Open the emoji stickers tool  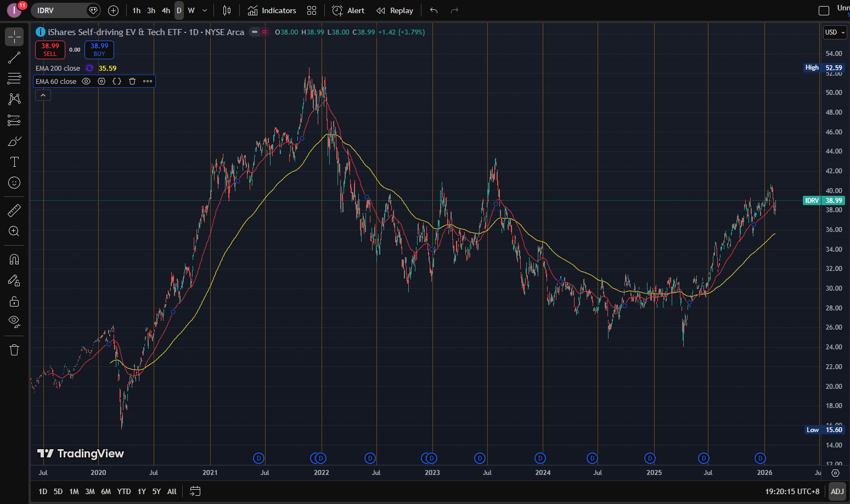click(14, 183)
